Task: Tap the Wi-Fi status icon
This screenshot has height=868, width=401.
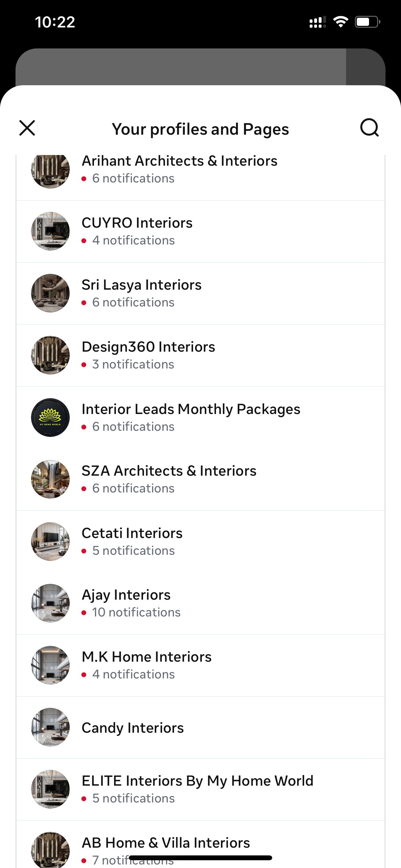Action: [341, 22]
